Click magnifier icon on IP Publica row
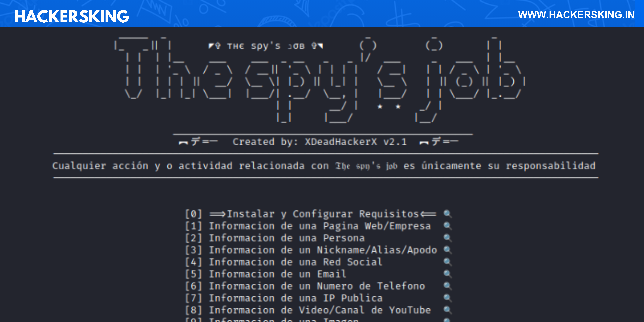 click(448, 298)
